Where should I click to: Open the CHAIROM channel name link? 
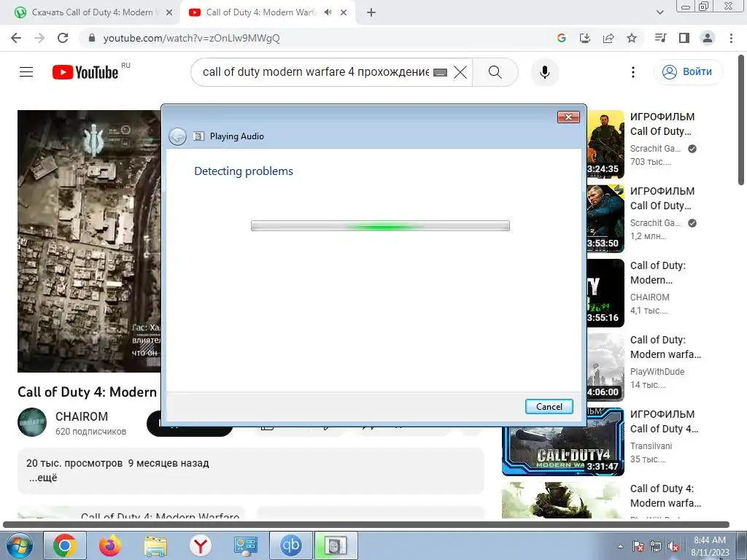coord(82,416)
